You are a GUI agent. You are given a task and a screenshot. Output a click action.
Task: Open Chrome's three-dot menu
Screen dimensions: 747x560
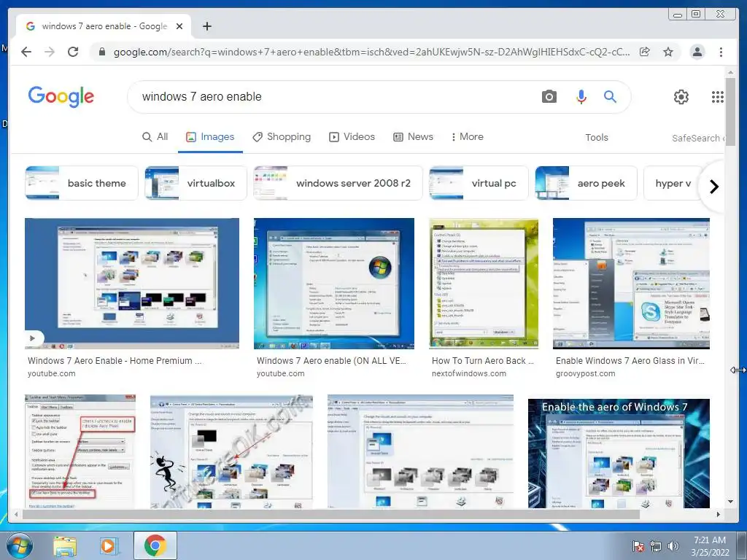(721, 52)
